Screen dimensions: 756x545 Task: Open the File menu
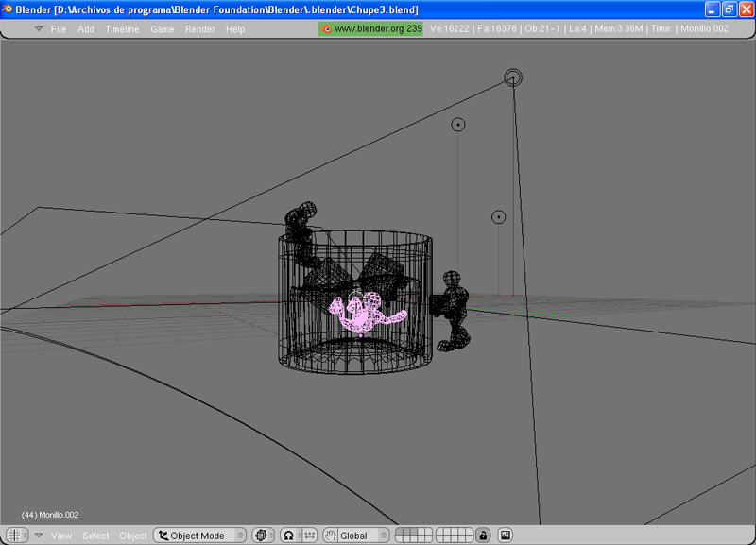pyautogui.click(x=59, y=29)
